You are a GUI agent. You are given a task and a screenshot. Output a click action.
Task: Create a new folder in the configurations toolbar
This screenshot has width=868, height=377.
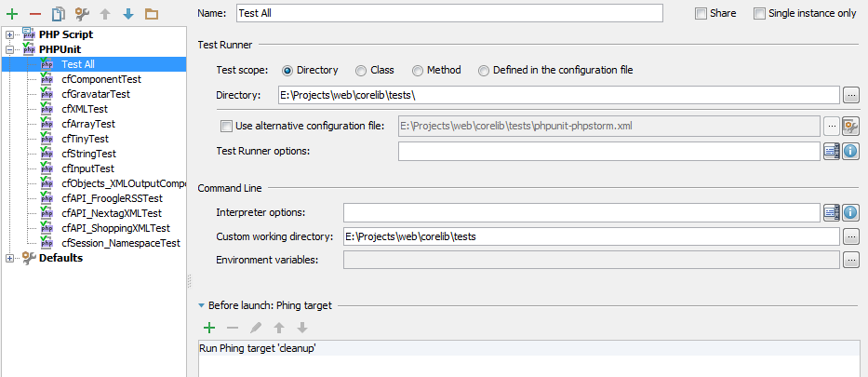tap(152, 14)
